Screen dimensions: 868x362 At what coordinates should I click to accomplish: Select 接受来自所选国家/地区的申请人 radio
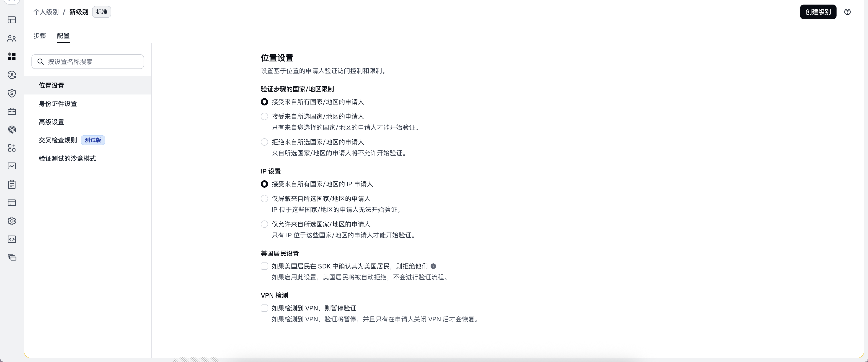click(x=264, y=116)
